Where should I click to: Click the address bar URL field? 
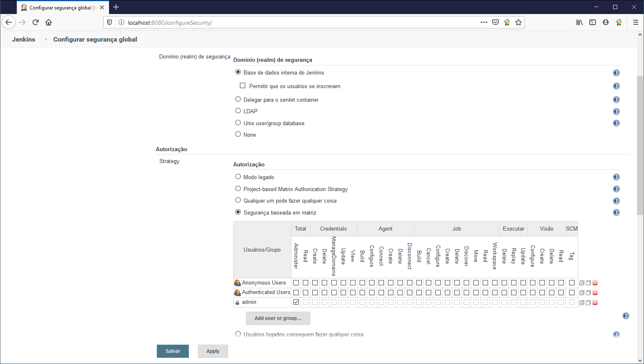pyautogui.click(x=288, y=23)
